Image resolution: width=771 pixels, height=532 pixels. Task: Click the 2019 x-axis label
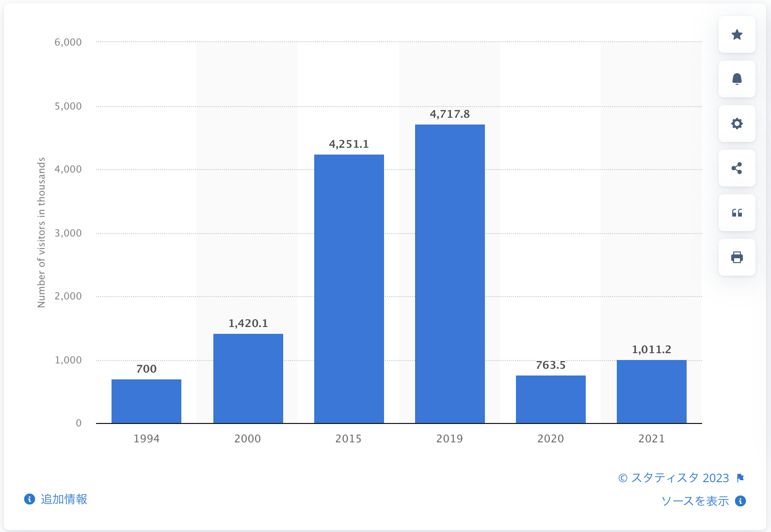click(x=450, y=438)
